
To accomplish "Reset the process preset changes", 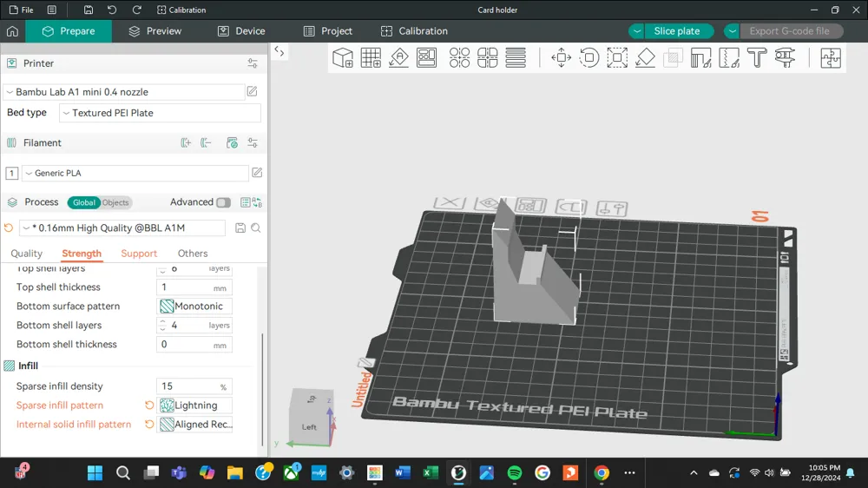I will tap(9, 228).
